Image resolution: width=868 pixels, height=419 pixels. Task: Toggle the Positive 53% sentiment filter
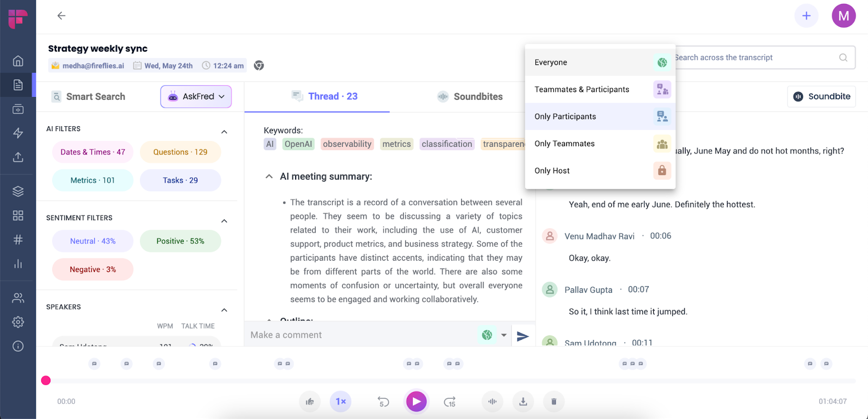180,241
